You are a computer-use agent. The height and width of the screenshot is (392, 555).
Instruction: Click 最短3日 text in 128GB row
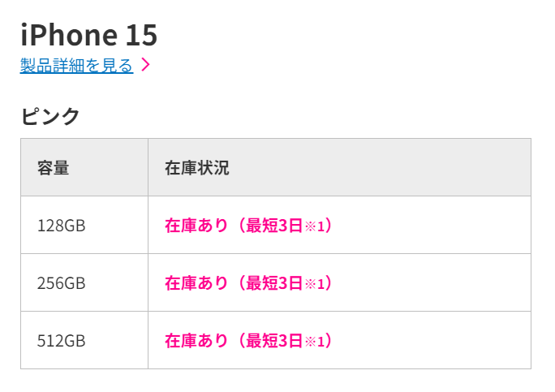(274, 225)
